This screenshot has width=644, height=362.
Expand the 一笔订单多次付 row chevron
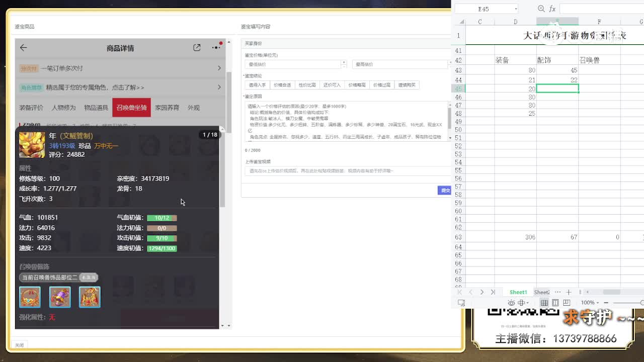(x=219, y=68)
